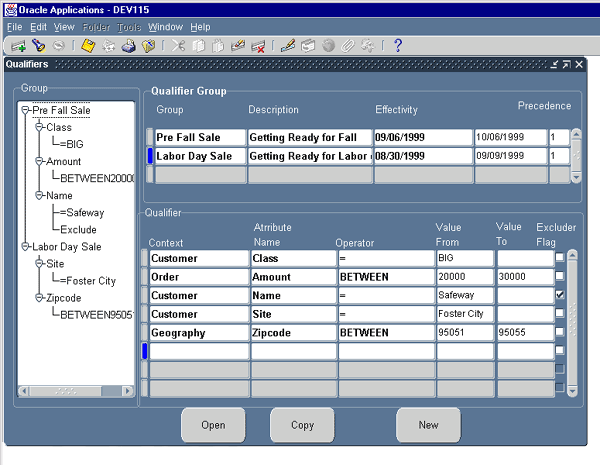Check Excluder Flag for the Class BIG row
Screen dimensions: 600x465
pyautogui.click(x=560, y=258)
